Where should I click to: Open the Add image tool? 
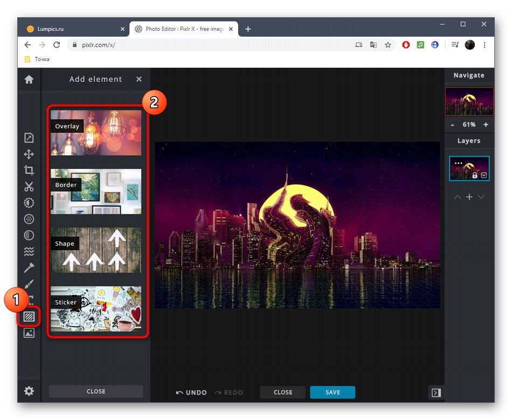pyautogui.click(x=29, y=333)
